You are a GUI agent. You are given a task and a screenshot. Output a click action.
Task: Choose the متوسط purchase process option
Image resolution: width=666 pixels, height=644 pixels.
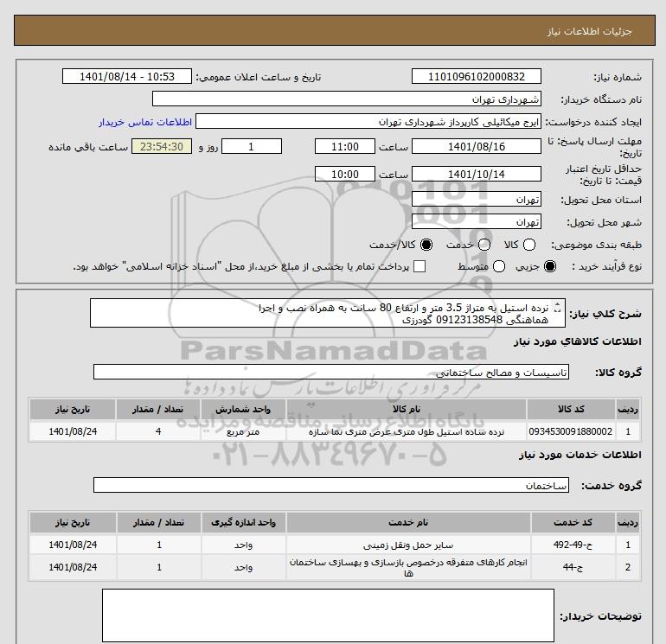click(x=499, y=266)
